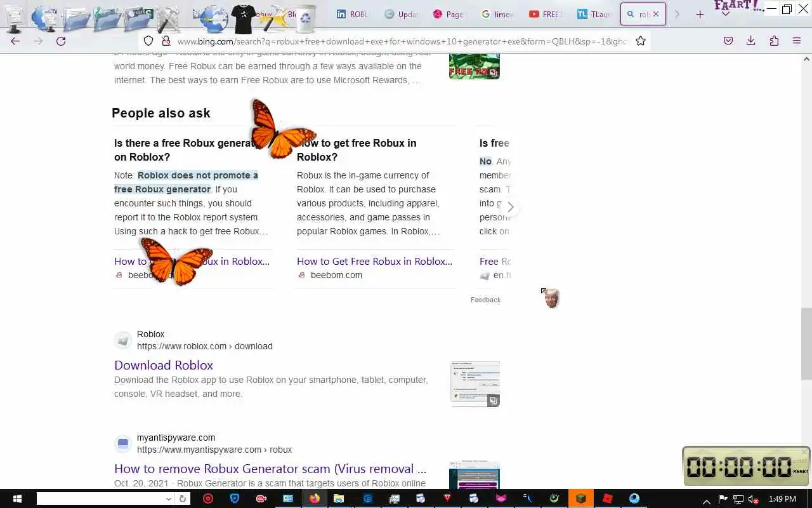This screenshot has width=812, height=508.
Task: Switch to the LinkedIn ROBL tab
Action: pos(352,14)
